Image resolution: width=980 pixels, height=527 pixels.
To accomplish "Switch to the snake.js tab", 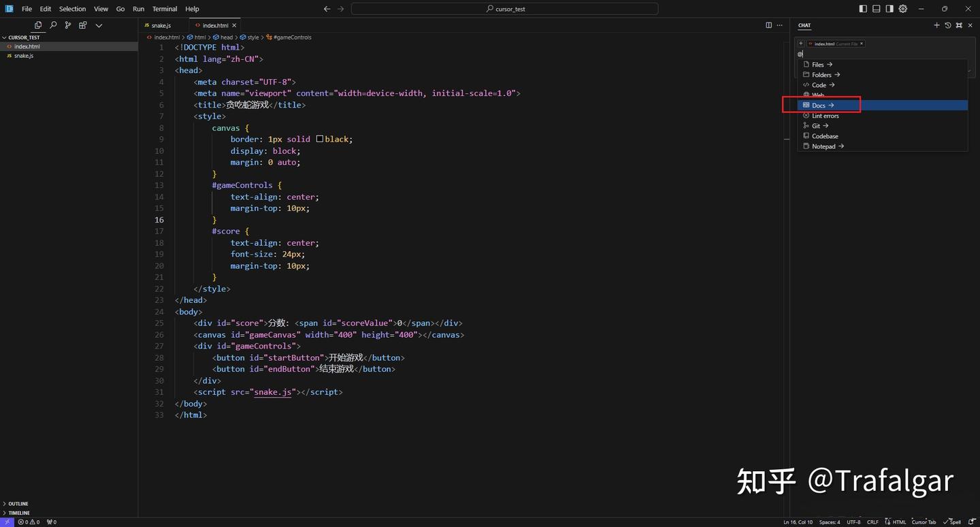I will pyautogui.click(x=161, y=25).
